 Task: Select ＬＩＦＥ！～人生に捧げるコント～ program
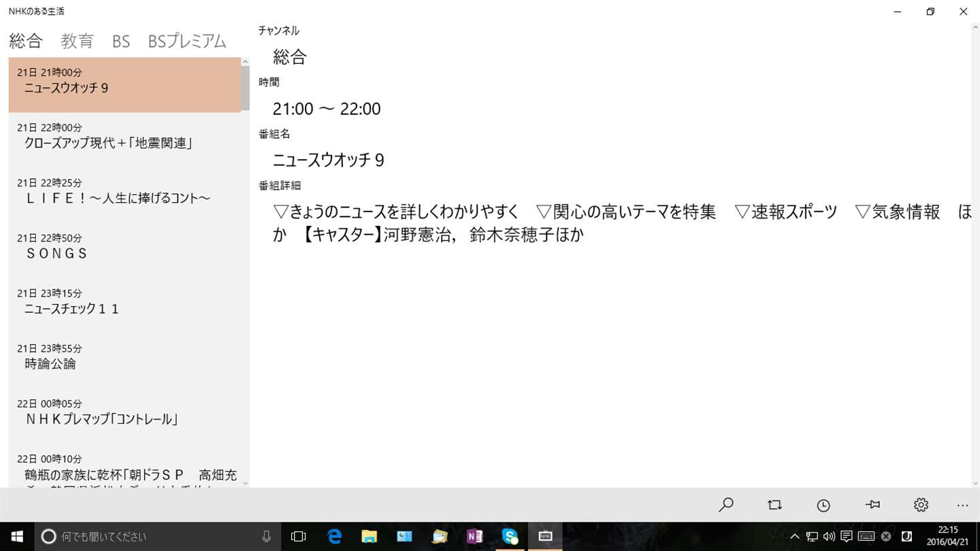point(125,195)
